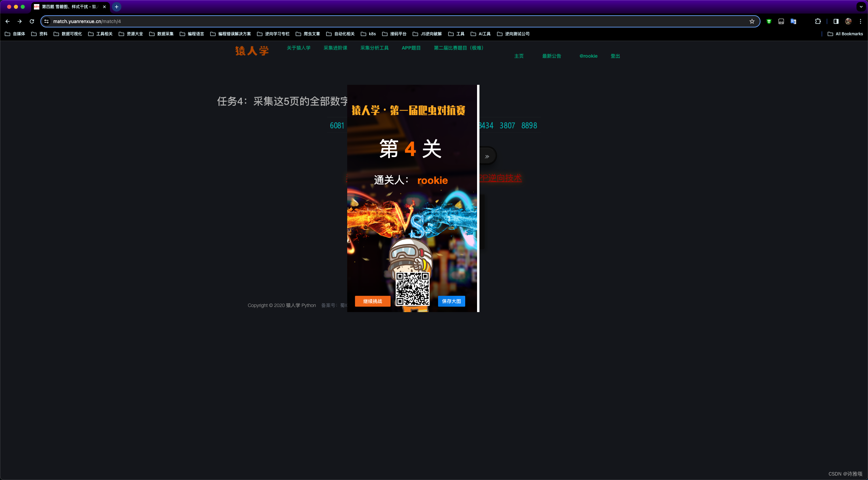Reload the page with refresh icon

point(32,21)
